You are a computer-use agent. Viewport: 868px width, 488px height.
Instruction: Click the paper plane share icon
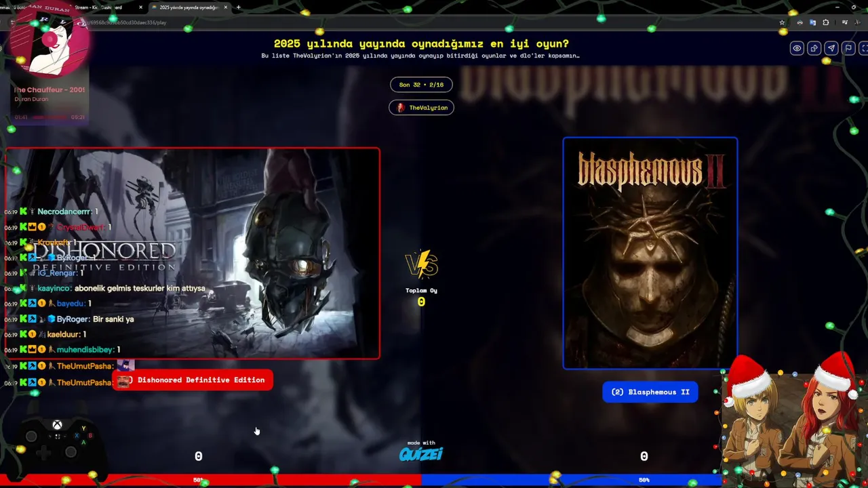coord(831,48)
